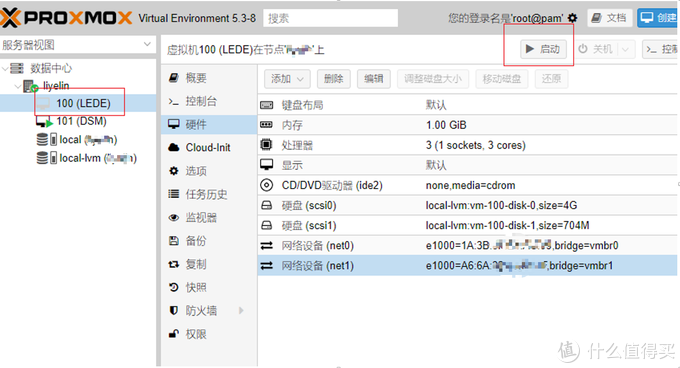Select the 内存 memory row
Image resolution: width=680 pixels, height=368 pixels.
coord(468,125)
